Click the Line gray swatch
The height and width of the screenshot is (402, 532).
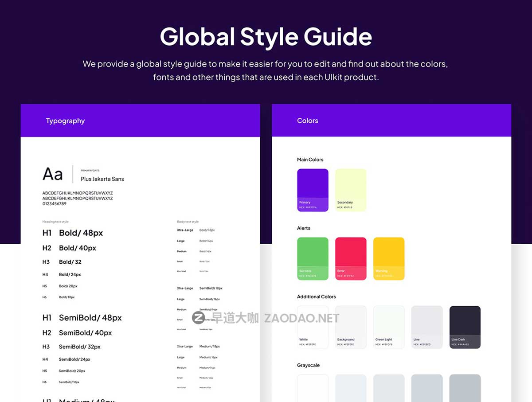427,327
